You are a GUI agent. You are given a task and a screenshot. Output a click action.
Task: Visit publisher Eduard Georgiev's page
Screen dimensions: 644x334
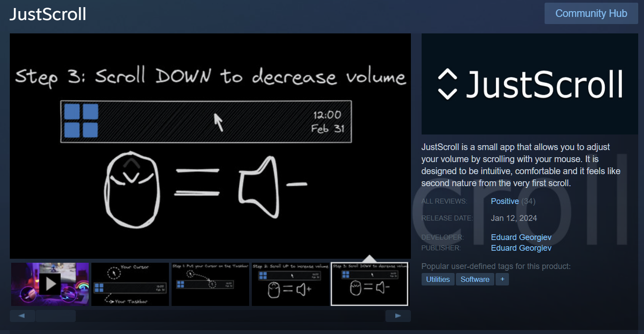coord(521,248)
